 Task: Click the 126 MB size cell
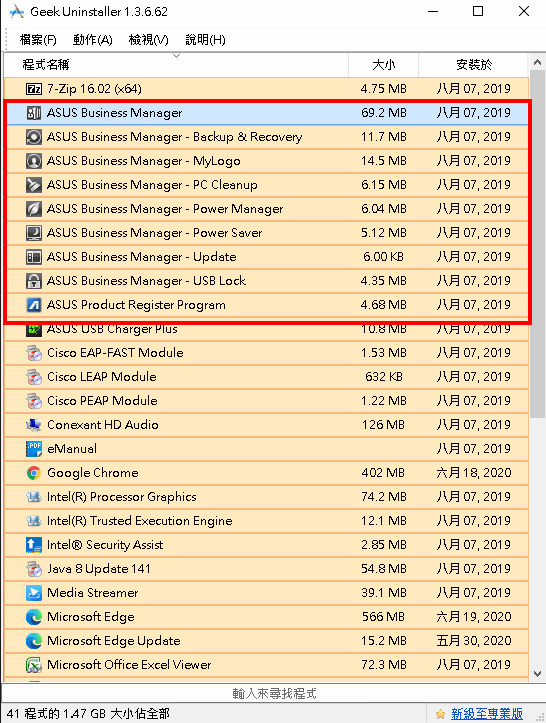pyautogui.click(x=383, y=425)
